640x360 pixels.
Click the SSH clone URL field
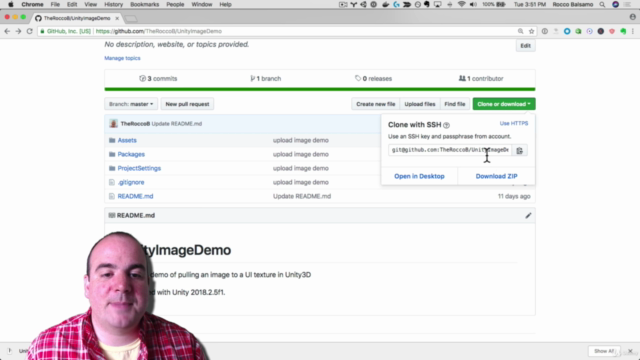click(x=450, y=150)
